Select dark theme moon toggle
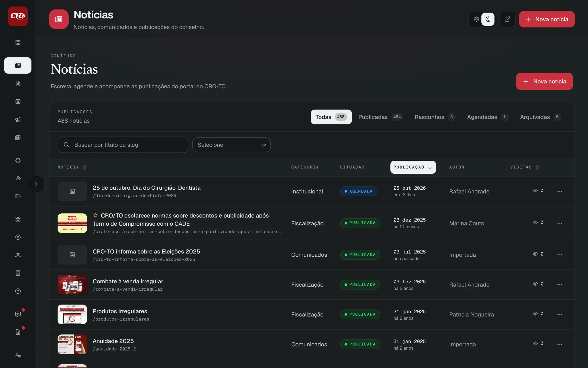The image size is (588, 368). [x=488, y=19]
